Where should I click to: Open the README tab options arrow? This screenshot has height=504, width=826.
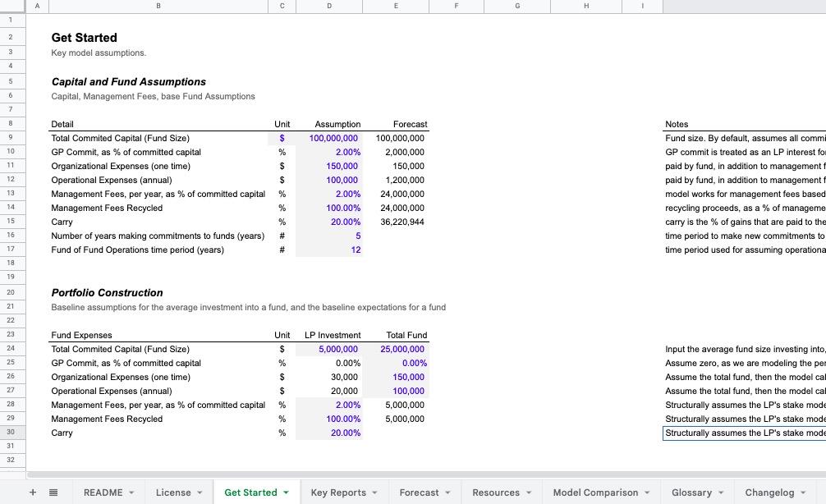(131, 493)
